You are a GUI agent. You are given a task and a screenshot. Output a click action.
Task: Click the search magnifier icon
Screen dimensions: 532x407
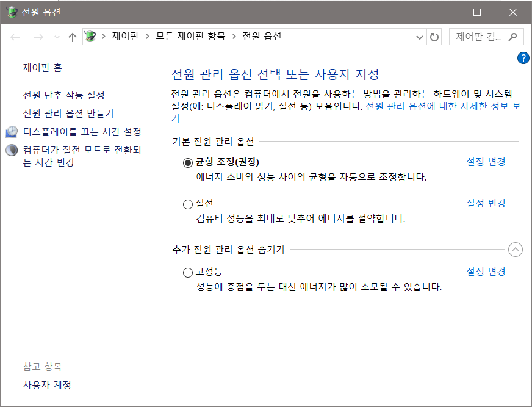[x=512, y=37]
